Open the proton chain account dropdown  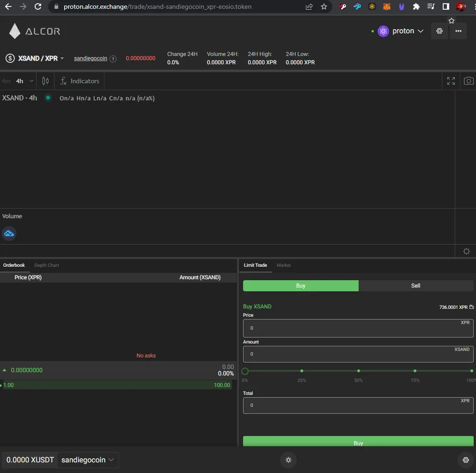click(400, 31)
